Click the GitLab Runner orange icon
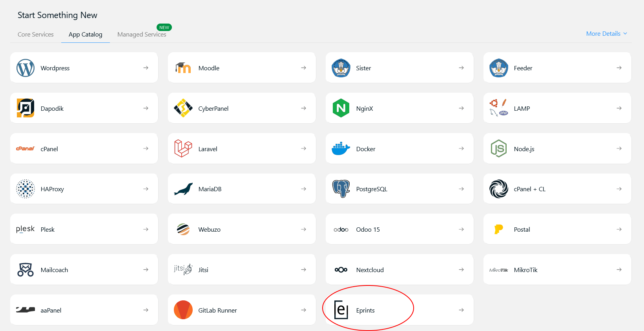 [183, 310]
